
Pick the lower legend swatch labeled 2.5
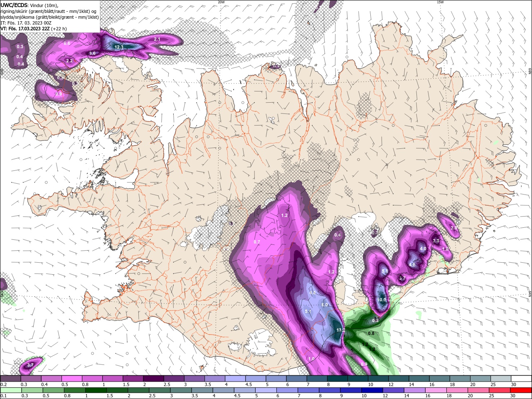tap(160, 390)
